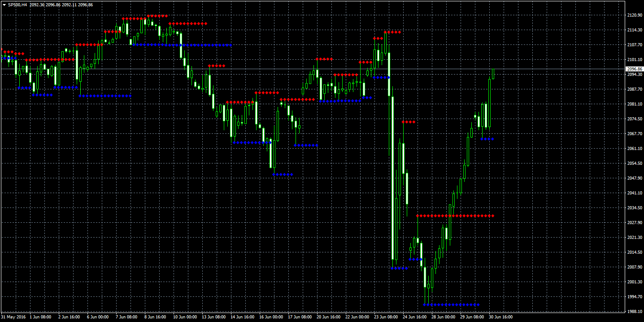
Task: Click the 2061.10 price axis label
Action: pos(635,149)
